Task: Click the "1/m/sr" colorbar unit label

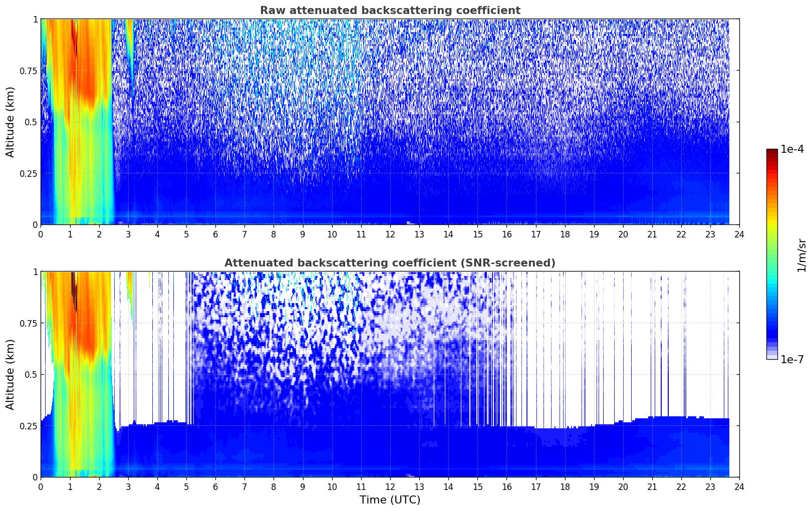Action: coord(801,254)
